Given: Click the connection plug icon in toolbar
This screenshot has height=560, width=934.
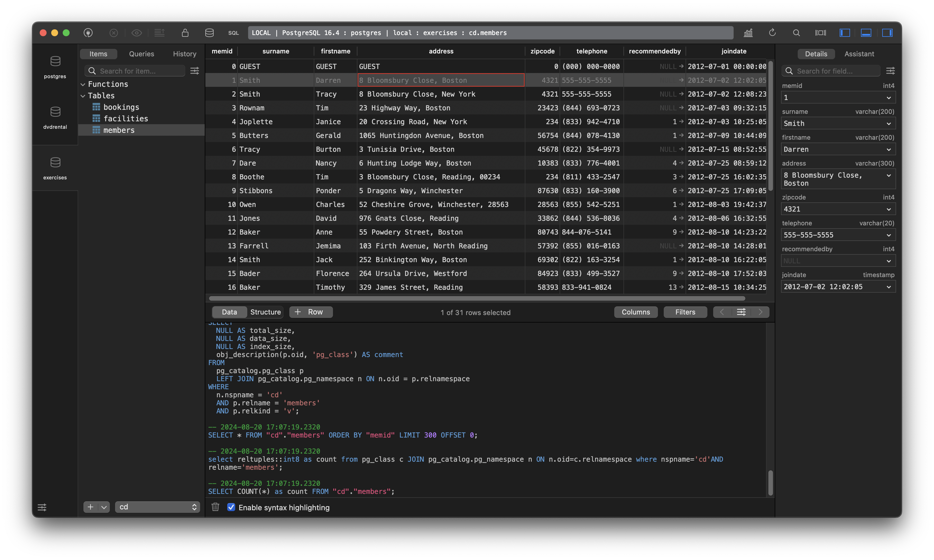Looking at the screenshot, I should pyautogui.click(x=88, y=33).
